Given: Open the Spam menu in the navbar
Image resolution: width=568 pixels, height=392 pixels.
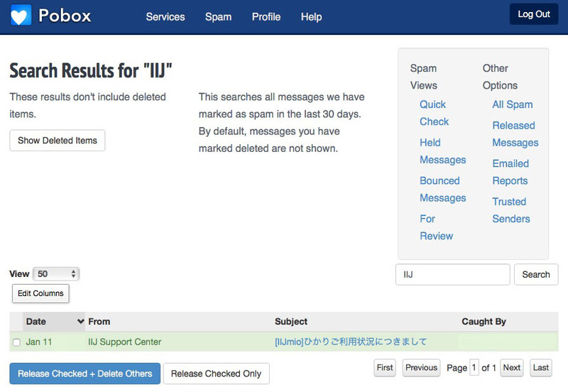Looking at the screenshot, I should click(x=218, y=16).
